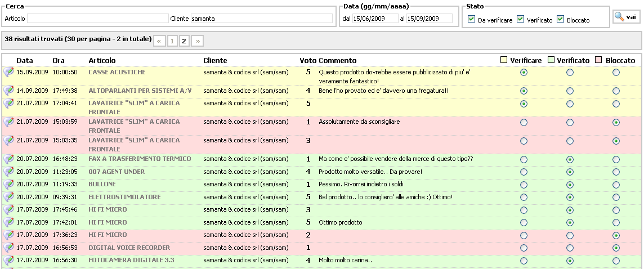The image size is (644, 269).
Task: Open comment icon for FAX A TRASFERIMENTO TERMICO
Action: [8, 159]
